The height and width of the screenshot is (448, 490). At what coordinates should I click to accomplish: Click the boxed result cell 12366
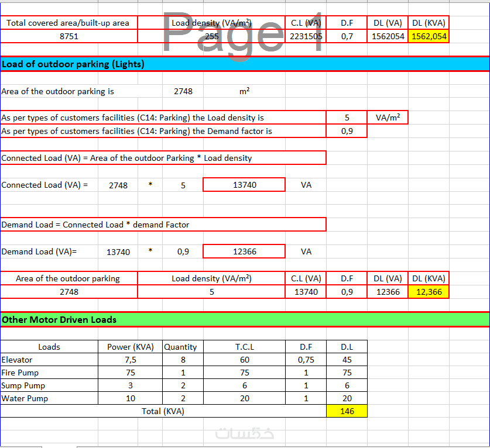pos(244,251)
